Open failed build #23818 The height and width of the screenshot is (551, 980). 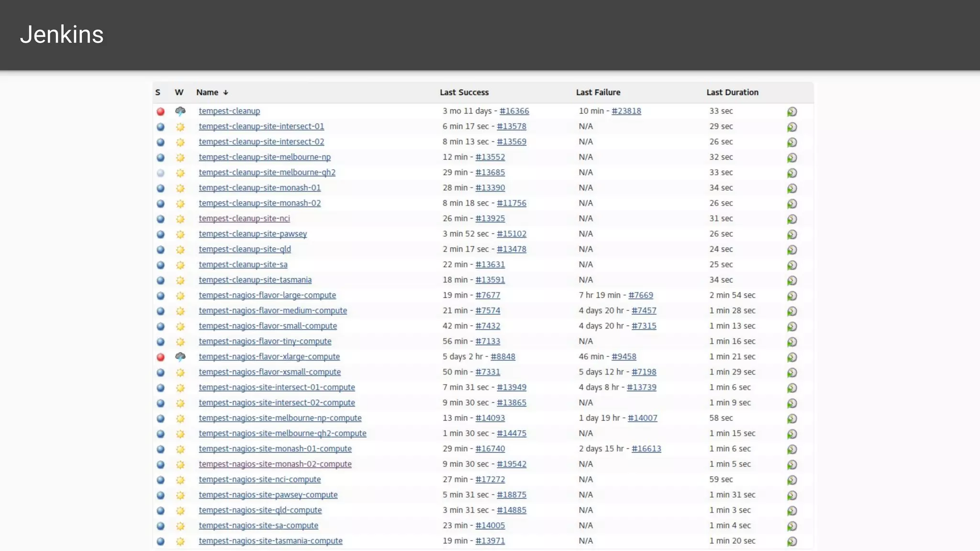[626, 111]
